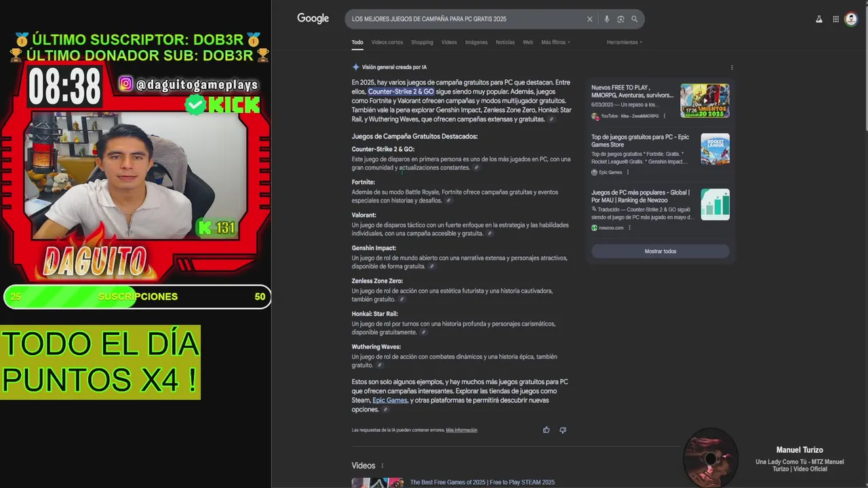Click the Newzoo chart thumbnail
The image size is (868, 488).
click(x=715, y=204)
